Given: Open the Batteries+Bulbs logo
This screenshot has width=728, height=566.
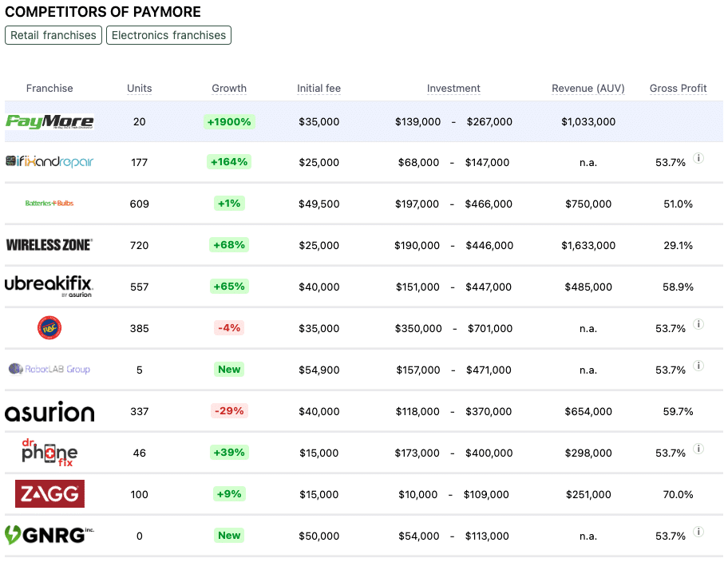Looking at the screenshot, I should 49,204.
